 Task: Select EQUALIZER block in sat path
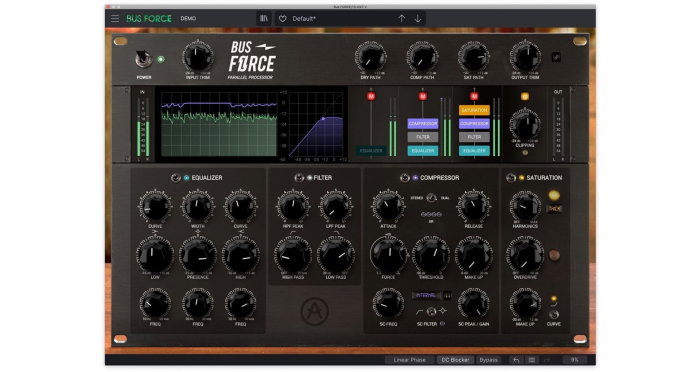pos(474,151)
